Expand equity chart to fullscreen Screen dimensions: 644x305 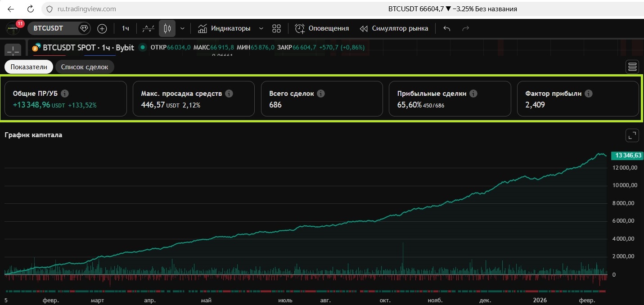click(632, 135)
